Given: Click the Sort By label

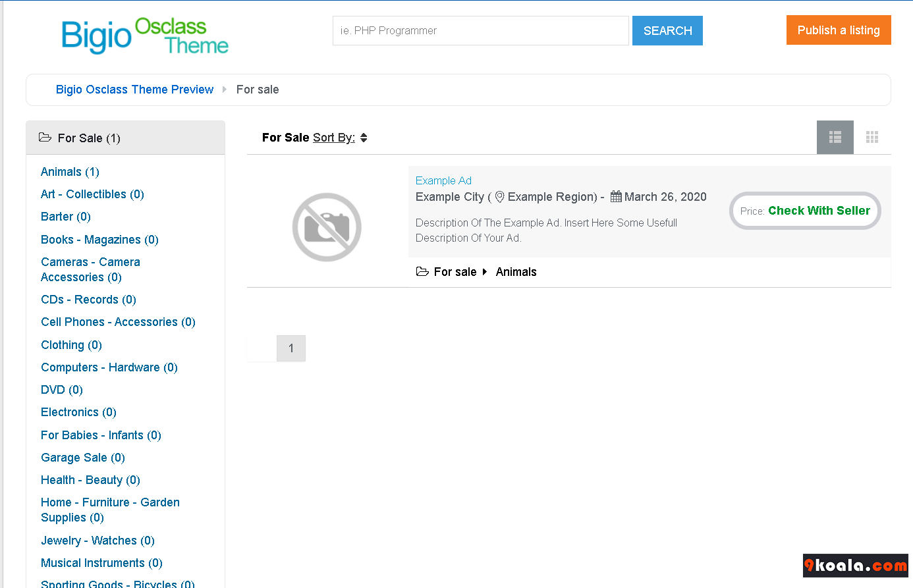Looking at the screenshot, I should pos(333,138).
